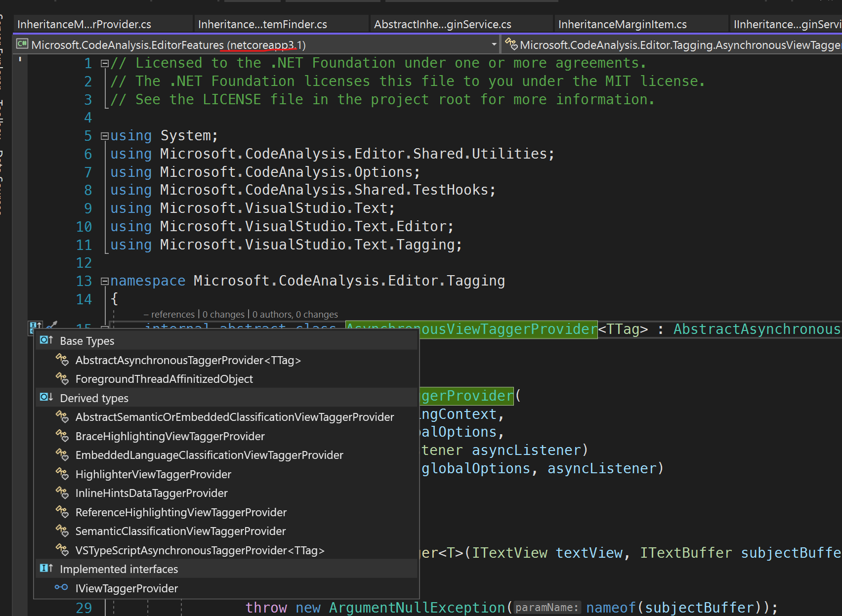The width and height of the screenshot is (842, 616).
Task: Click class icon in the type navigation dropdown
Action: 511,44
